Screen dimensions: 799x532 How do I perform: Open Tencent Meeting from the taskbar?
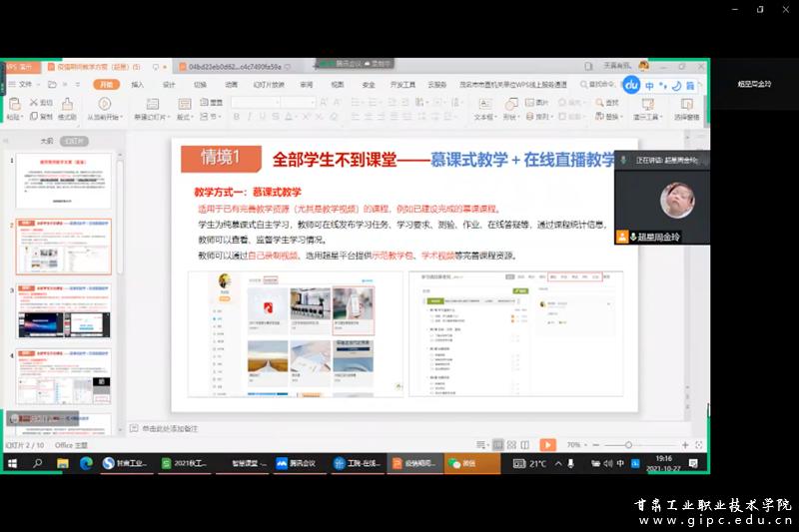click(295, 464)
